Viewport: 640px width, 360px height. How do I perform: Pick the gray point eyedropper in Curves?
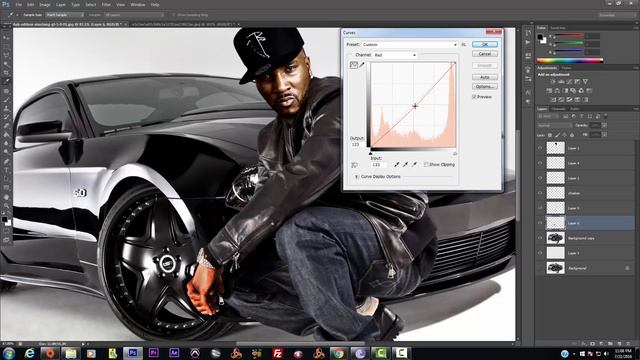[x=405, y=164]
